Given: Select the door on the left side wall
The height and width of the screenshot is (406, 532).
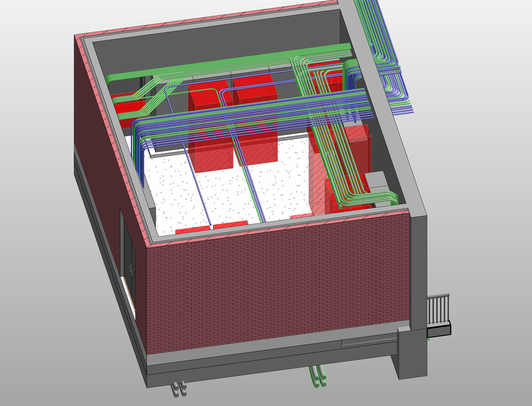Looking at the screenshot, I should point(130,266).
